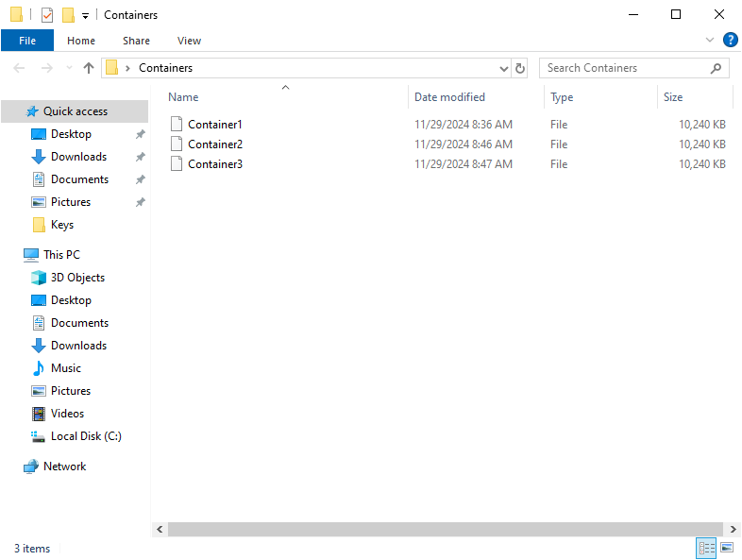Click the pin icon next to Desktop

(140, 134)
